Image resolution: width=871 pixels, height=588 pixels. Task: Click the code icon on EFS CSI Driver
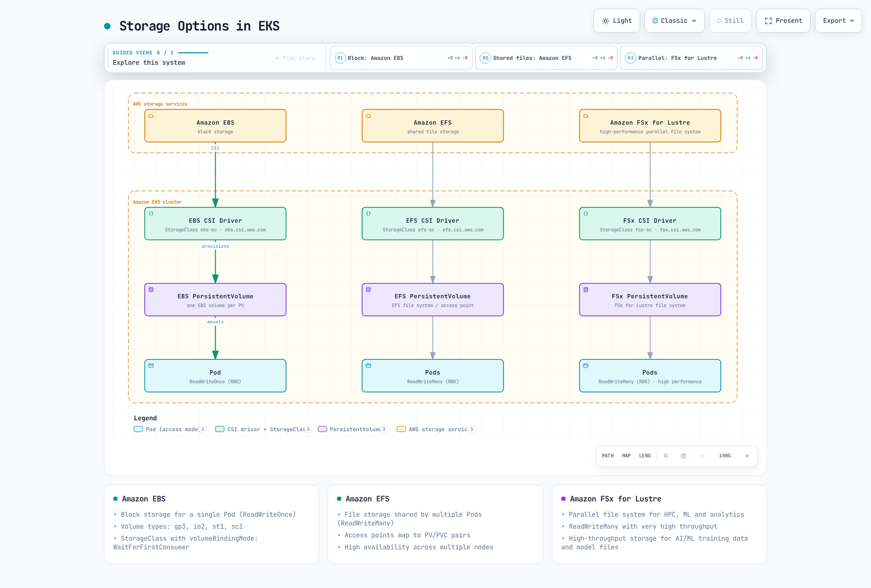369,213
